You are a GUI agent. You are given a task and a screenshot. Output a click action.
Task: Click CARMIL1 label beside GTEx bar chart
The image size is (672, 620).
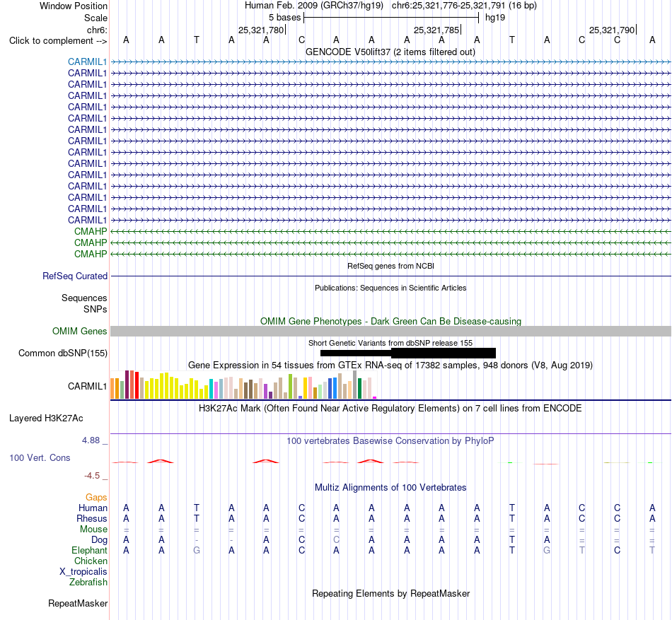pyautogui.click(x=87, y=386)
